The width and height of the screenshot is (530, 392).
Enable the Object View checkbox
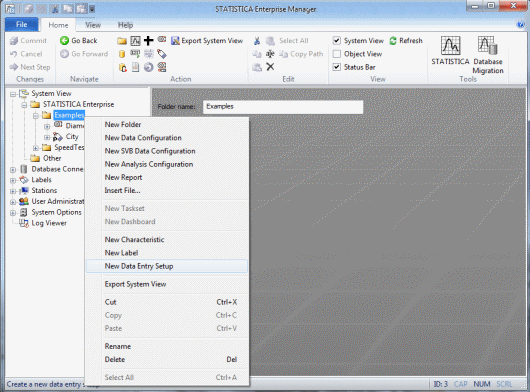pos(337,54)
